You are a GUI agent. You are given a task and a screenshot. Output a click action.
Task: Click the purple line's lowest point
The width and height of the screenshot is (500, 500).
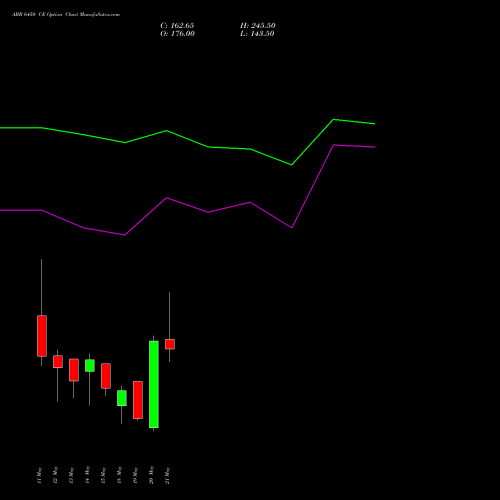[x=125, y=235]
